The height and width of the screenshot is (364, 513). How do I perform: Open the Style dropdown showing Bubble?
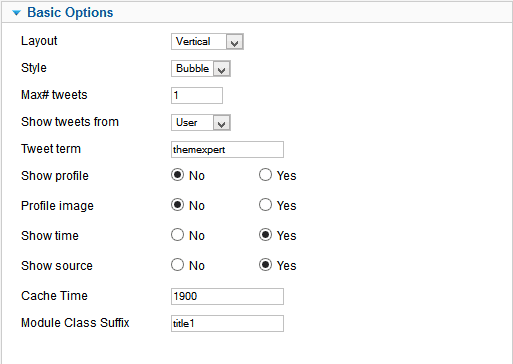201,69
